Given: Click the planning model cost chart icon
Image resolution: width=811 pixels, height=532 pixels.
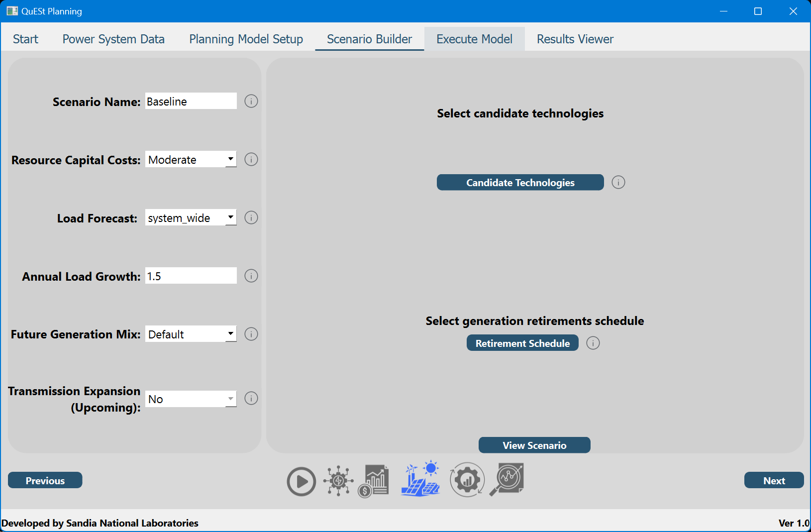Looking at the screenshot, I should tap(373, 481).
